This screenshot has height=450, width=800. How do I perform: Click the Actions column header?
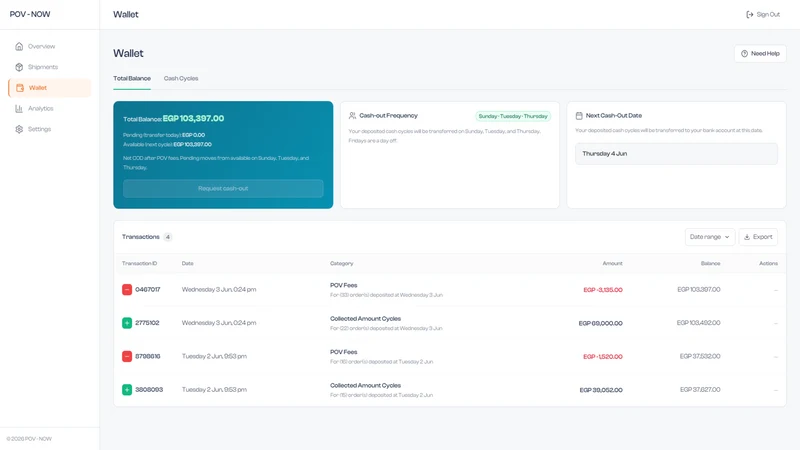768,264
